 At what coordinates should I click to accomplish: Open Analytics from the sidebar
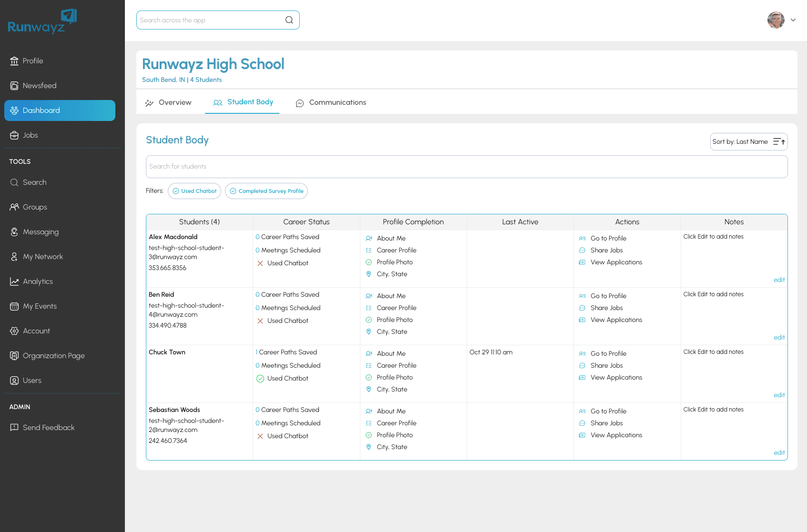38,281
